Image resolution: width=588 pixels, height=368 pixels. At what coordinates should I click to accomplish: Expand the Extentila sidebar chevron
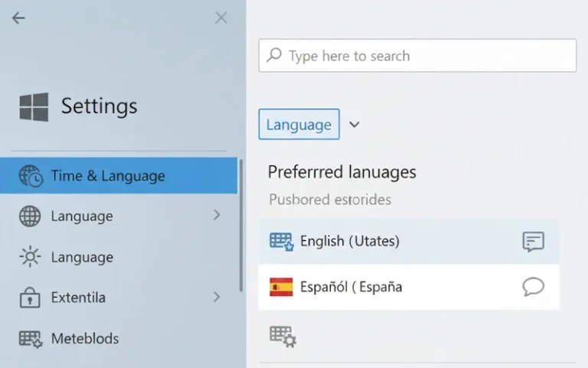tap(217, 297)
